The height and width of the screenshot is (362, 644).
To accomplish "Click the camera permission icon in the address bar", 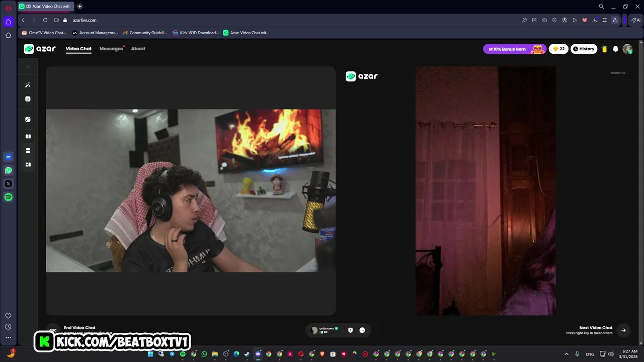I will [56, 20].
